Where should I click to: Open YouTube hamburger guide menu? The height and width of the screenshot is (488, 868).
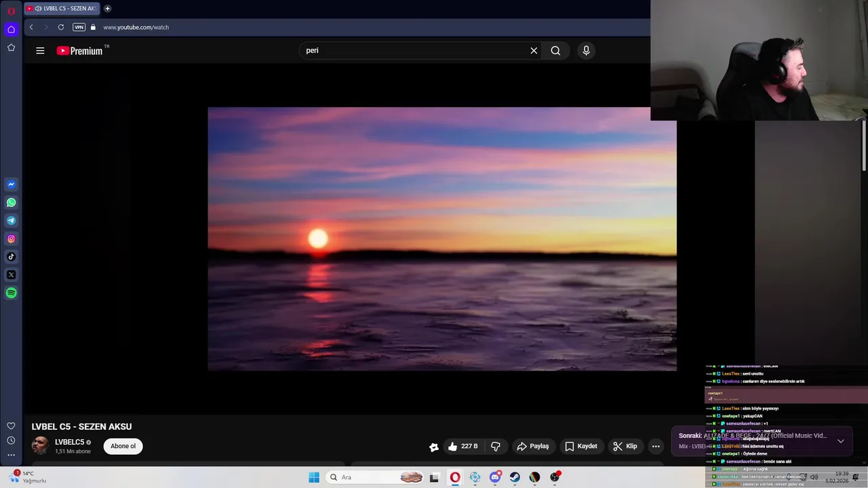click(40, 50)
